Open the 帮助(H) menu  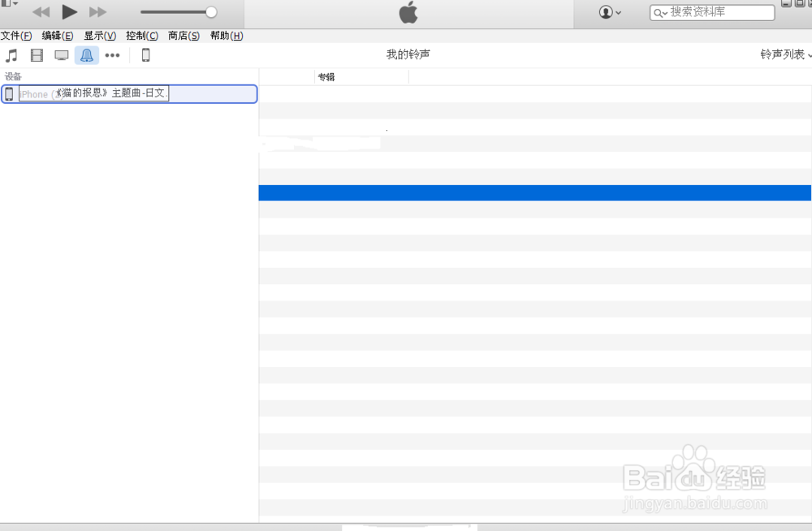tap(227, 36)
